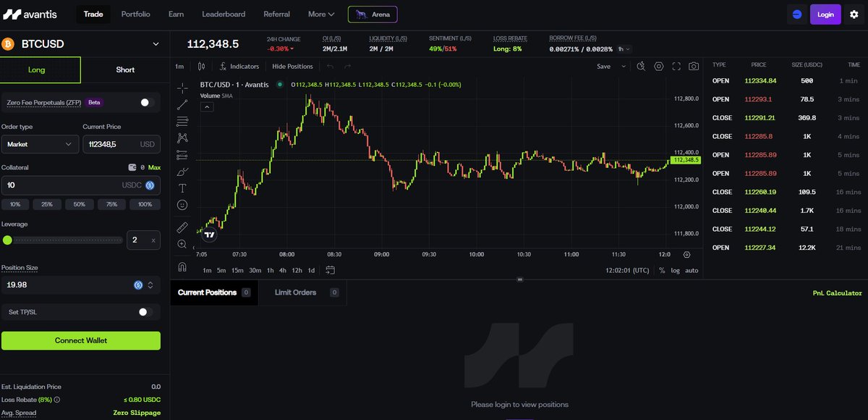Click the TradingView logo on chart
The image size is (868, 420).
tap(210, 235)
